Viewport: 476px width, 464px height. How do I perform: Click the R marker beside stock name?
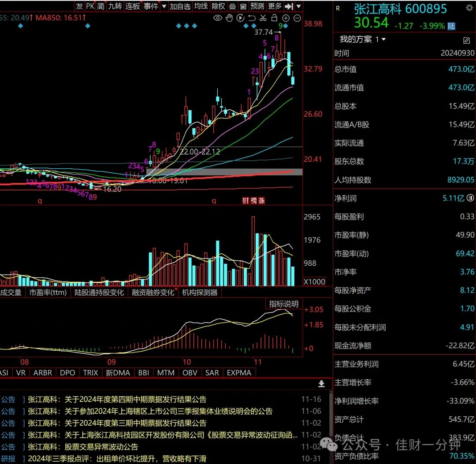click(338, 8)
